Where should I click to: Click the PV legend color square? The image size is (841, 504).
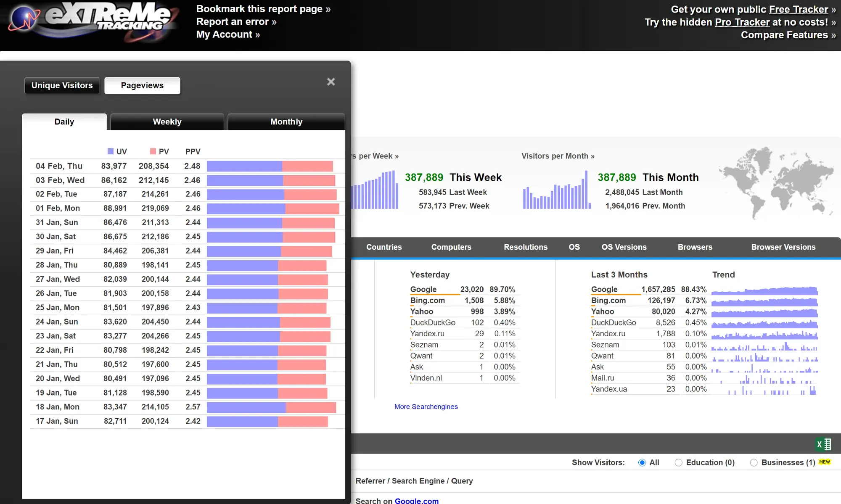pos(153,151)
